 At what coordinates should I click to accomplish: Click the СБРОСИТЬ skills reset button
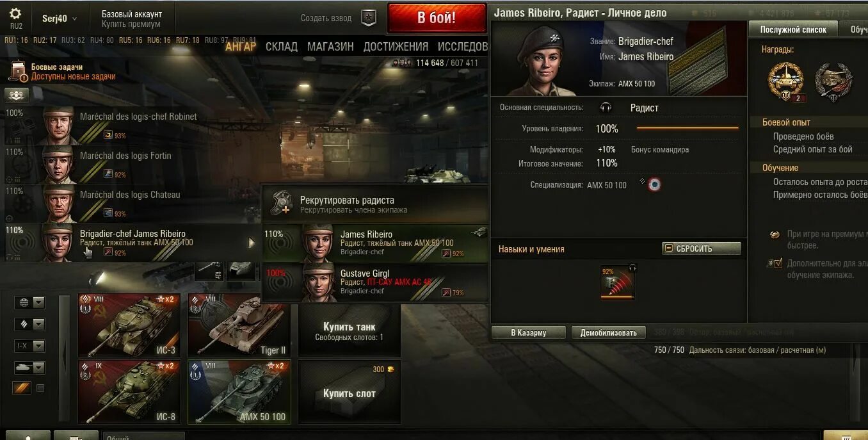(x=702, y=249)
